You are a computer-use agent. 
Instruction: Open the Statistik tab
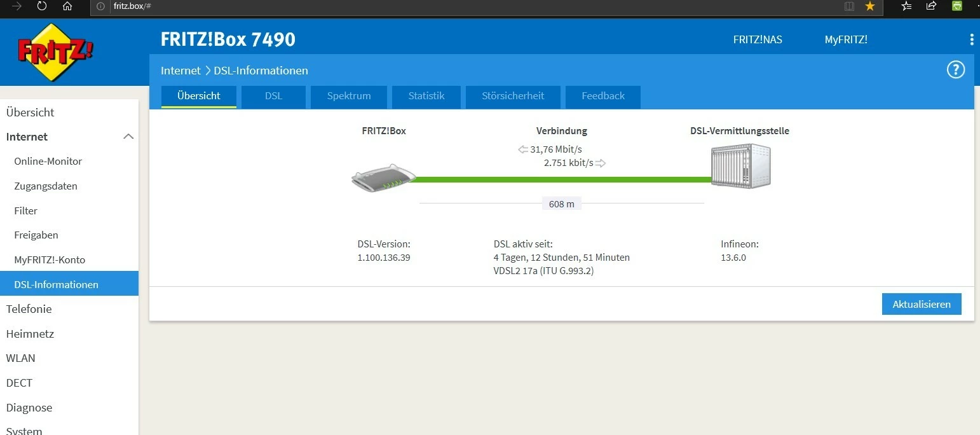[x=426, y=97]
